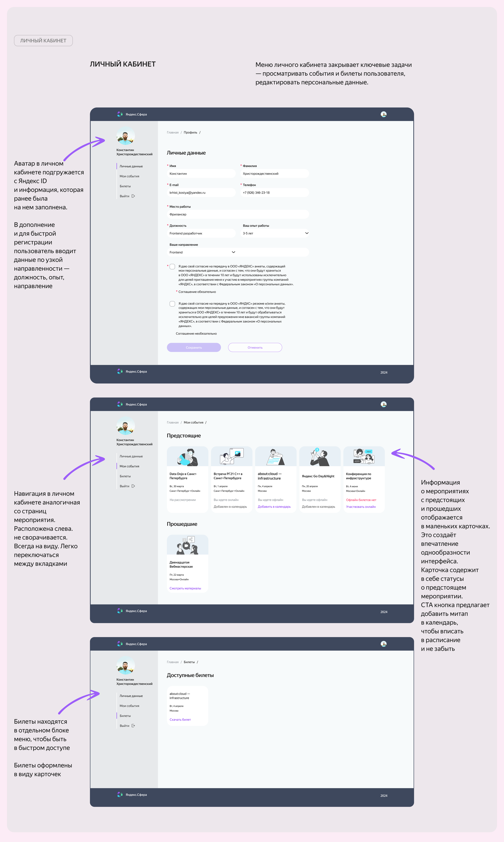Open Яндекс Go Day&Night card illustration
This screenshot has height=842, width=504.
(320, 456)
